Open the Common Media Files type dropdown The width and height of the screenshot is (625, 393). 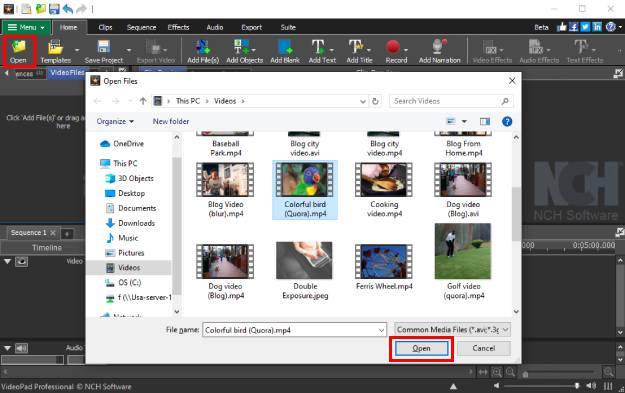pos(452,330)
